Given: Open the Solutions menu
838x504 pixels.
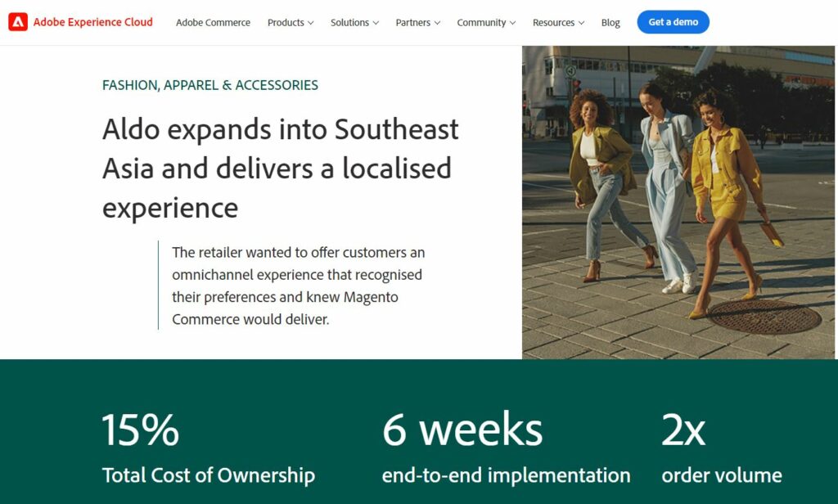Looking at the screenshot, I should click(x=354, y=22).
